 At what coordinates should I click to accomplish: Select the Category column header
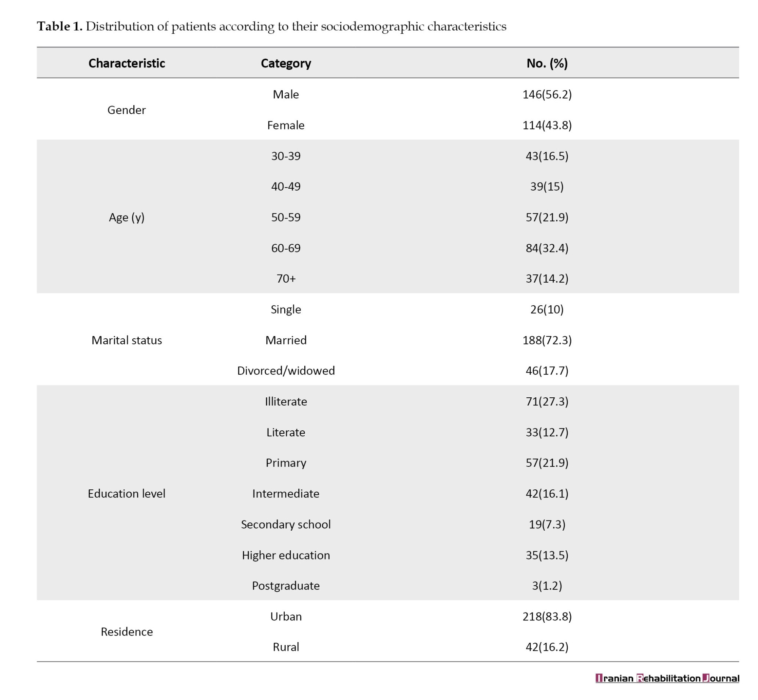286,63
